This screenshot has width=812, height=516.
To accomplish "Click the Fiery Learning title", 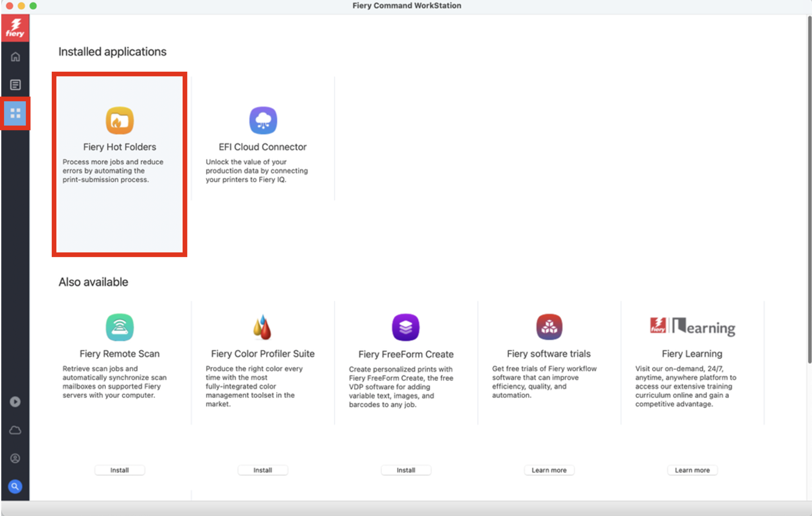I will 692,354.
